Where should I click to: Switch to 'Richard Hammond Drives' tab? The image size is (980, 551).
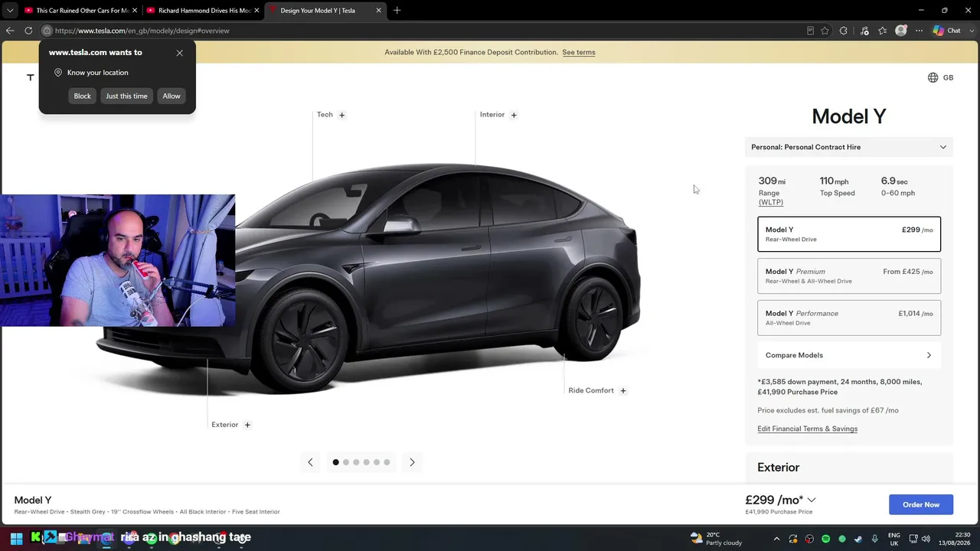click(x=203, y=11)
